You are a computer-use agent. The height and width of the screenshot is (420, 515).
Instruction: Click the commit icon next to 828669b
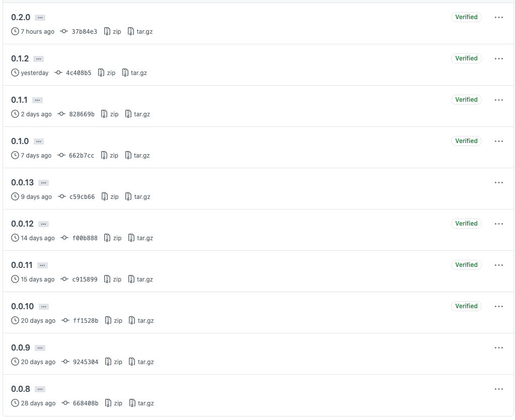point(61,114)
